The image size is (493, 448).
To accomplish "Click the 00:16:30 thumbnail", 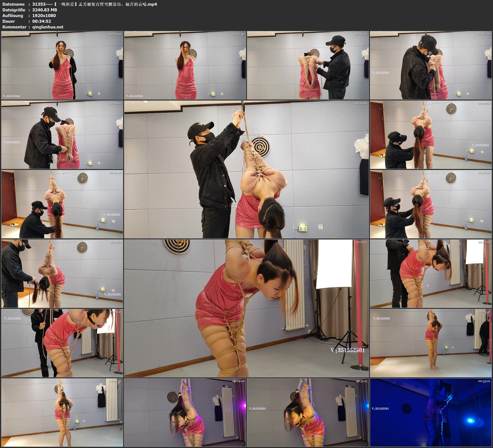I will [x=431, y=204].
